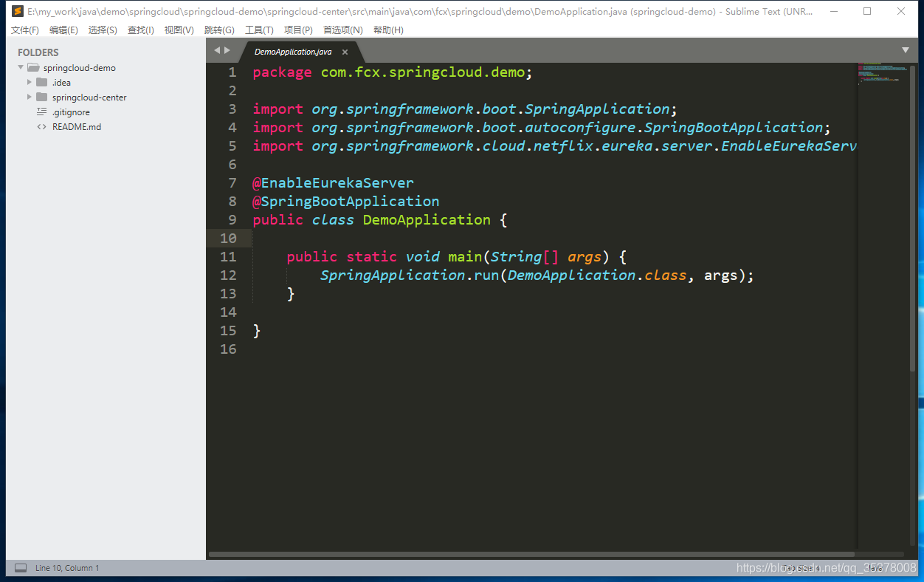
Task: Collapse the springcloud-demo root folder arrow
Action: pos(21,67)
